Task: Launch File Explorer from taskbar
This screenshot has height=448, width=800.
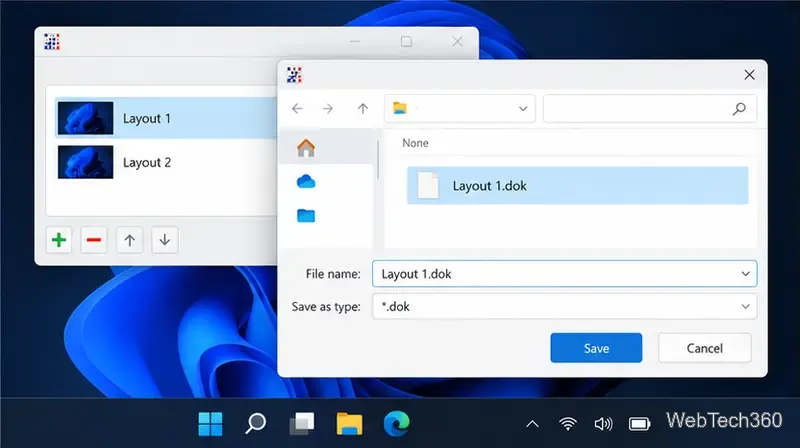Action: [x=349, y=424]
